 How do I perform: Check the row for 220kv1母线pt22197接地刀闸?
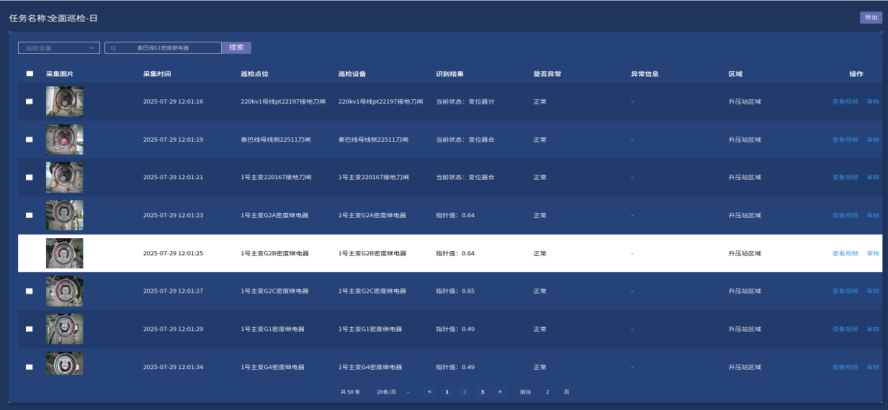click(x=29, y=102)
